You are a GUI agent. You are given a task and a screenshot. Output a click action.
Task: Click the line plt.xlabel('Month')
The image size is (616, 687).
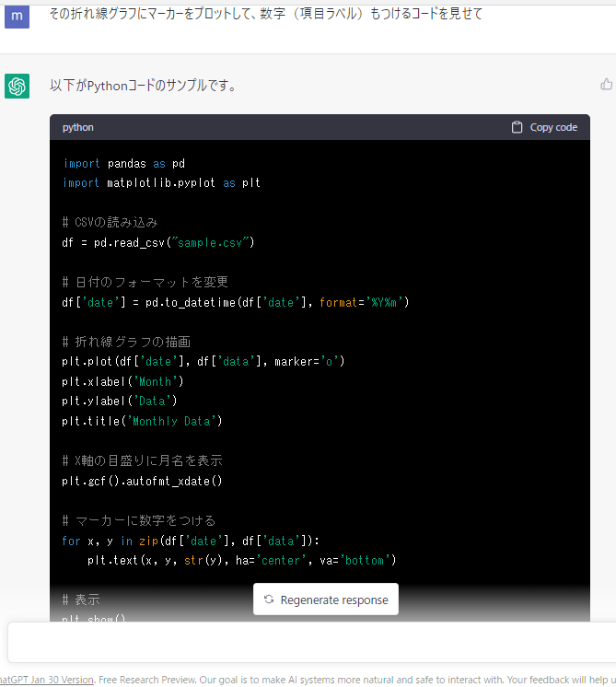122,381
